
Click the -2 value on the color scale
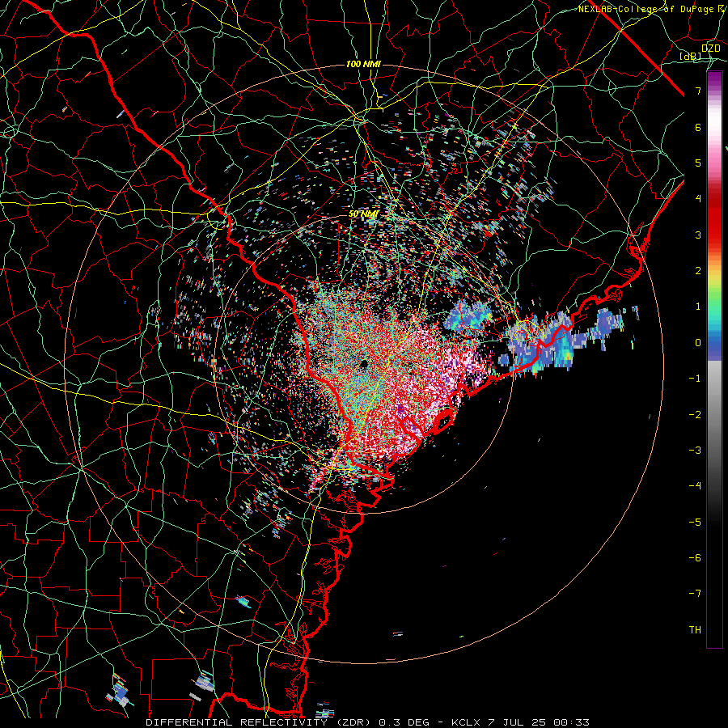click(x=695, y=415)
